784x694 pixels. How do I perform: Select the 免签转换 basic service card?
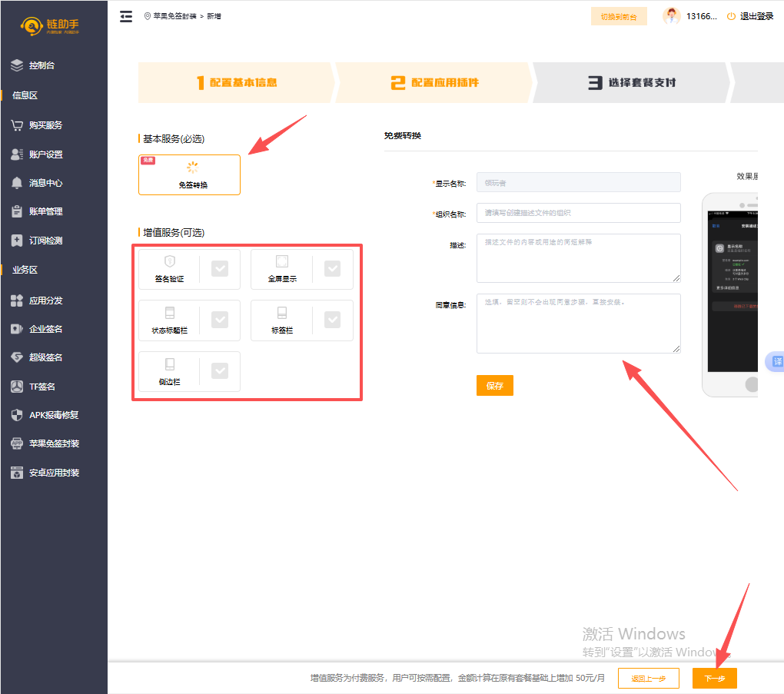[x=189, y=175]
